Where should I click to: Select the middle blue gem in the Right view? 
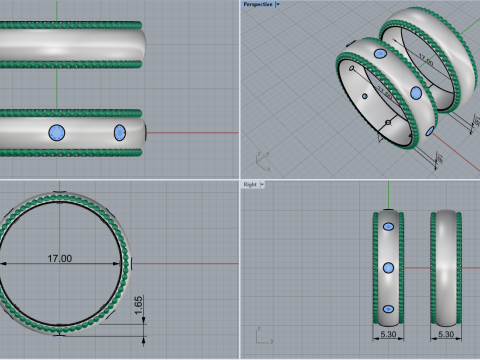pos(388,268)
